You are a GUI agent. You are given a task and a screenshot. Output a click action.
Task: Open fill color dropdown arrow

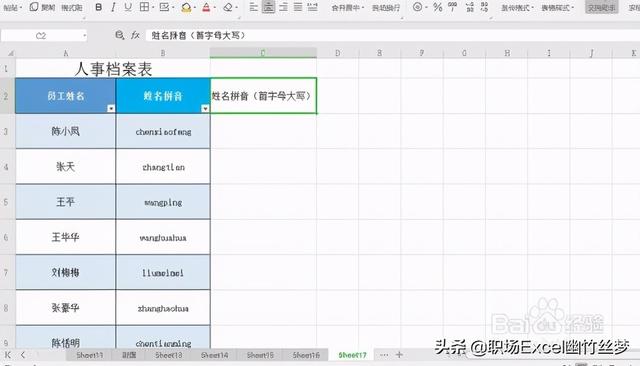195,7
